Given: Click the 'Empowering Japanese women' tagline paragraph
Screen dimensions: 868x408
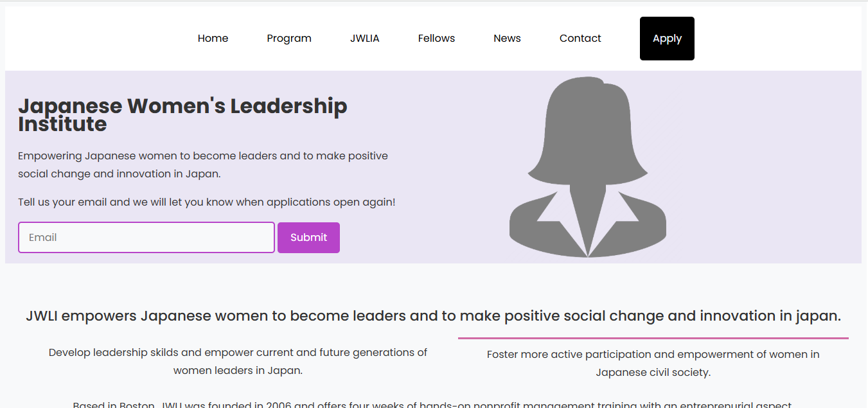Looking at the screenshot, I should [x=203, y=165].
